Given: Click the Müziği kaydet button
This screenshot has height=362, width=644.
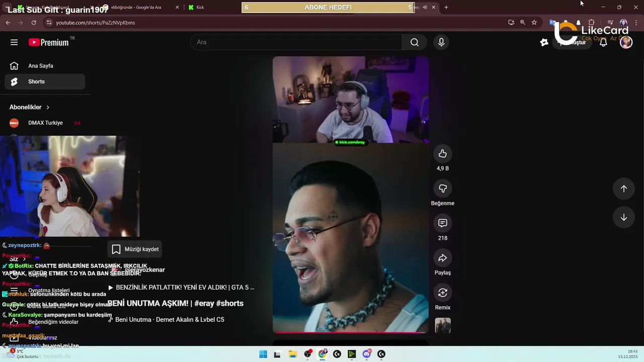Looking at the screenshot, I should (x=135, y=249).
